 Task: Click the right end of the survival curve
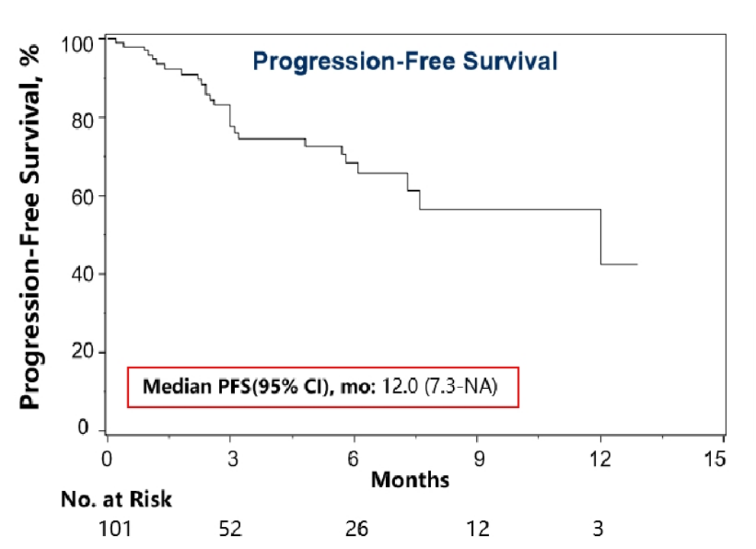point(635,264)
